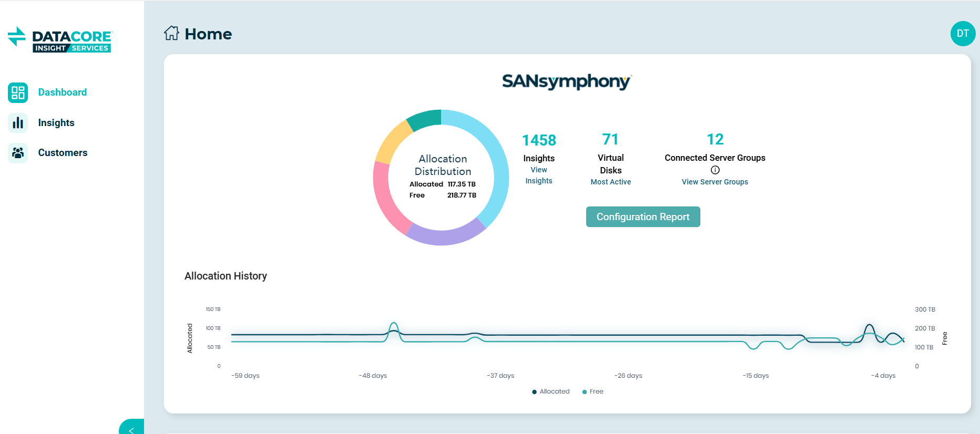Open the DT user avatar menu
980x434 pixels.
[x=962, y=34]
